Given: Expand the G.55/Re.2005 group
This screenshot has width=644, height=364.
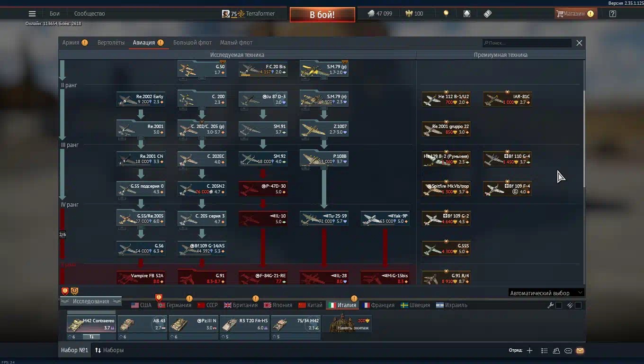Looking at the screenshot, I should (x=141, y=218).
